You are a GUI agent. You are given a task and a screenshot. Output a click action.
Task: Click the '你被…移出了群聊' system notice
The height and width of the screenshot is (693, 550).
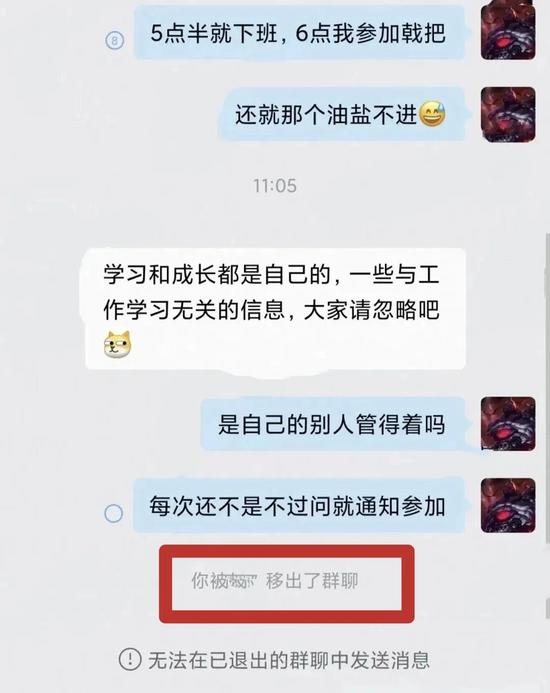(275, 581)
